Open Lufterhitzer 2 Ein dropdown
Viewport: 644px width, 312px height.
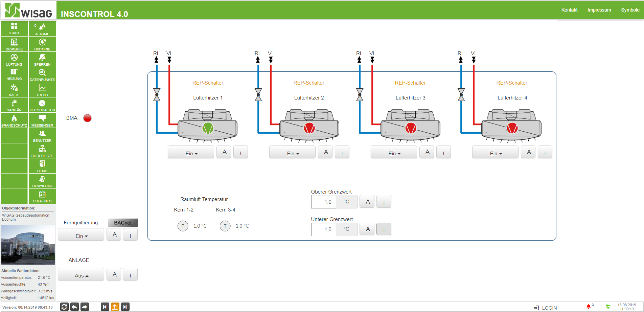293,152
